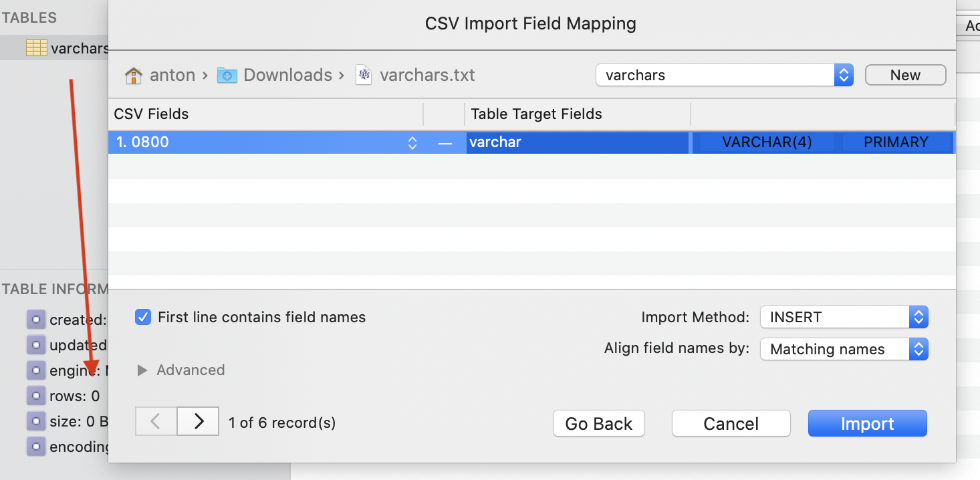Click the home icon next to anton in breadcrumb
This screenshot has height=480, width=980.
point(133,75)
